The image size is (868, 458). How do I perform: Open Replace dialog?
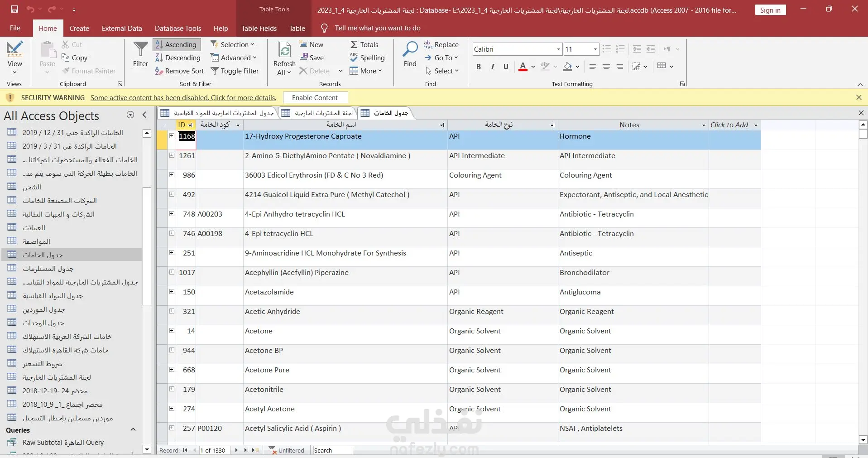tap(441, 44)
